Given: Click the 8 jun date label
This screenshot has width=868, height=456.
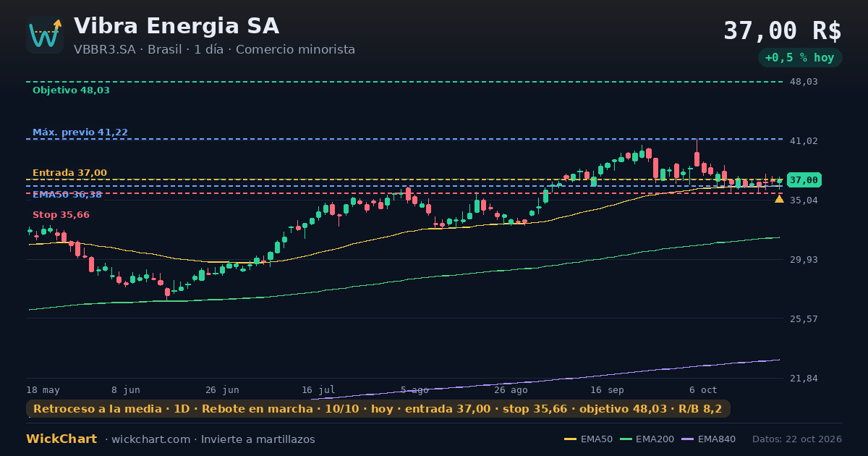Looking at the screenshot, I should click(x=126, y=390).
